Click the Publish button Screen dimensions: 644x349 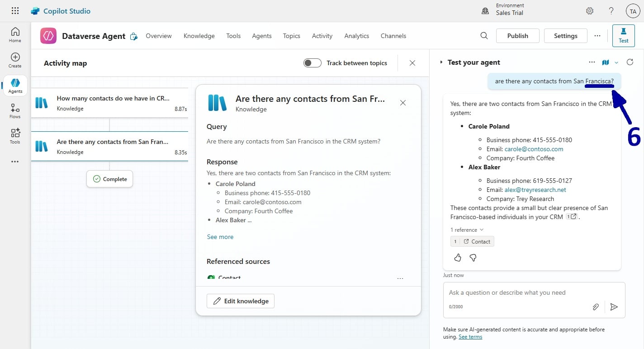pyautogui.click(x=517, y=36)
